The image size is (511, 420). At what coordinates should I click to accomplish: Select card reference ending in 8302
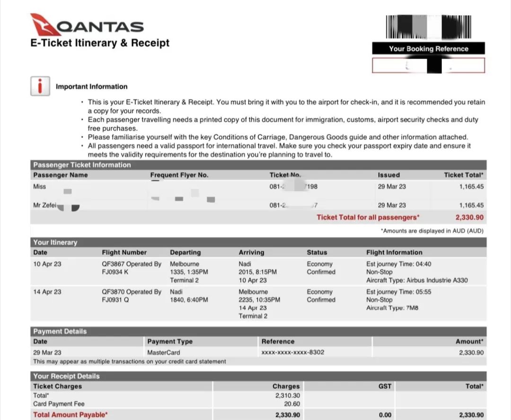[x=292, y=352]
